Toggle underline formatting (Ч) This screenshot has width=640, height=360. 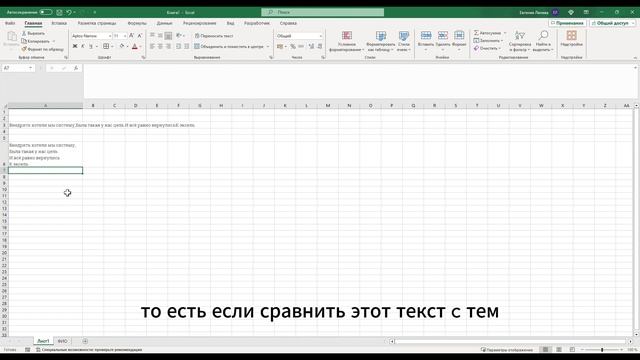click(x=91, y=47)
